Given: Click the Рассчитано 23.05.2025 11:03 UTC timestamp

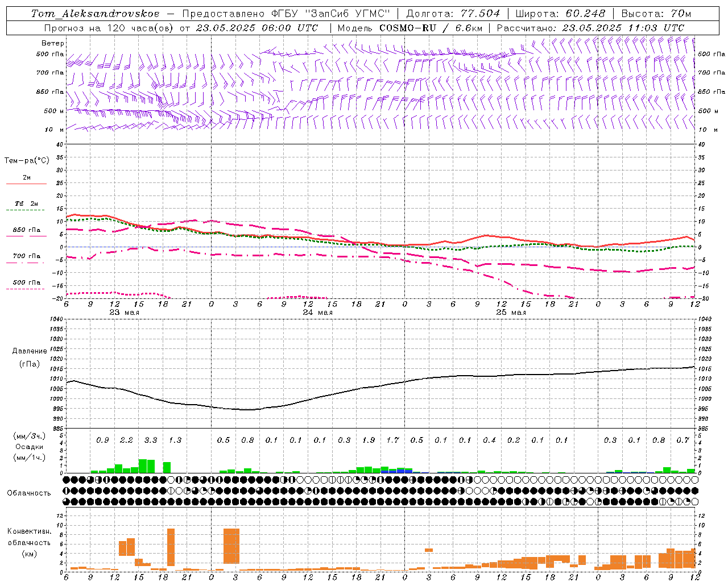Looking at the screenshot, I should (x=590, y=28).
